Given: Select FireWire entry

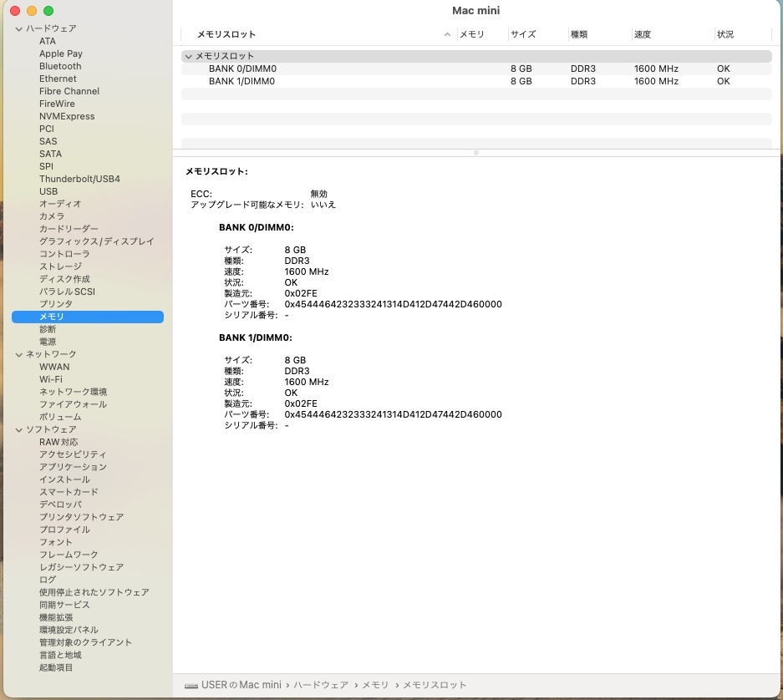Looking at the screenshot, I should [x=57, y=104].
